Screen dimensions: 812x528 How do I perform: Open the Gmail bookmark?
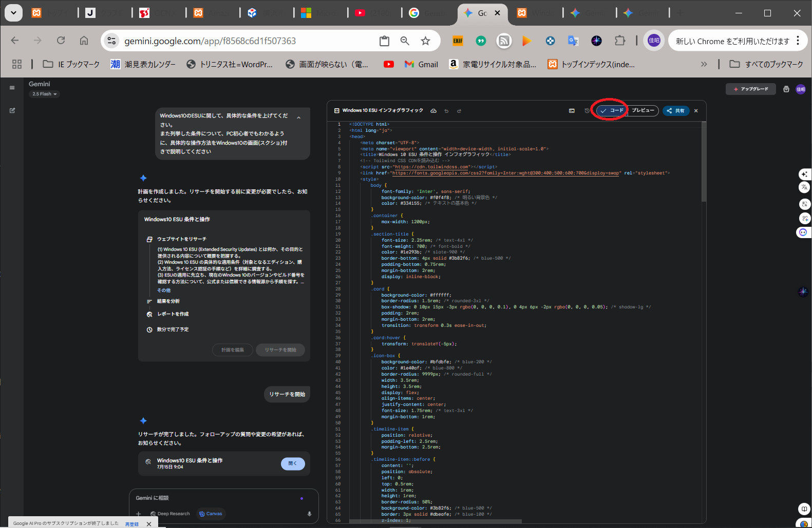[421, 64]
